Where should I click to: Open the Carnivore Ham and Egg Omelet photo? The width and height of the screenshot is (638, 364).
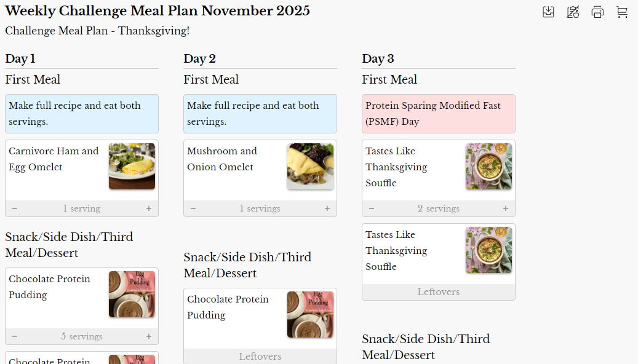click(132, 166)
